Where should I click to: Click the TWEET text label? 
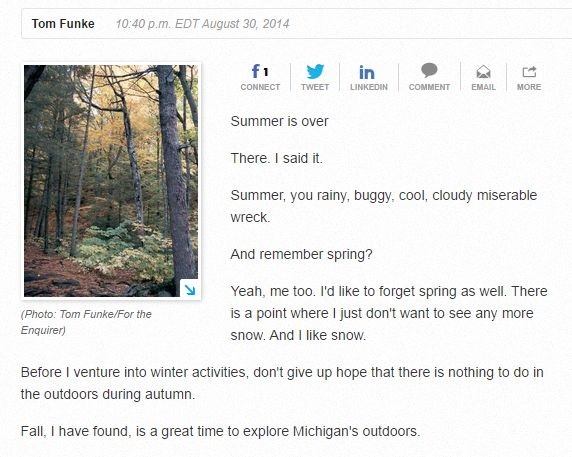coord(315,87)
